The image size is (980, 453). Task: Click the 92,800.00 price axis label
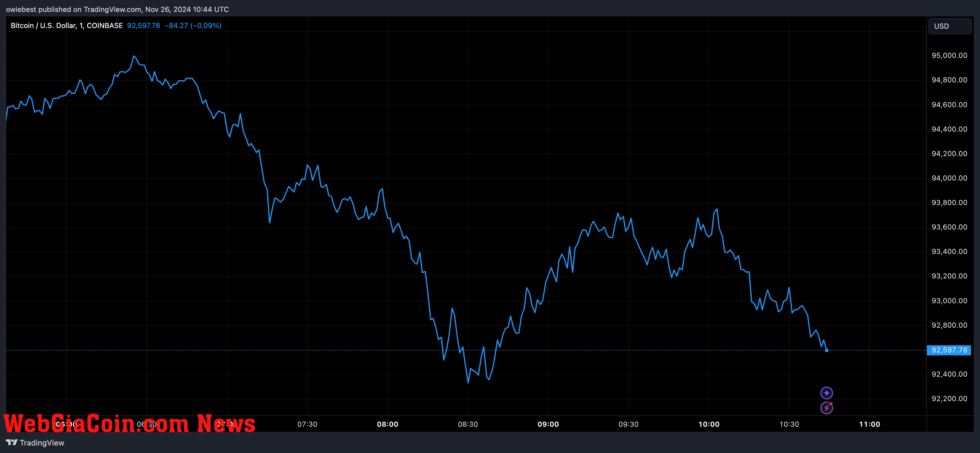pos(949,325)
